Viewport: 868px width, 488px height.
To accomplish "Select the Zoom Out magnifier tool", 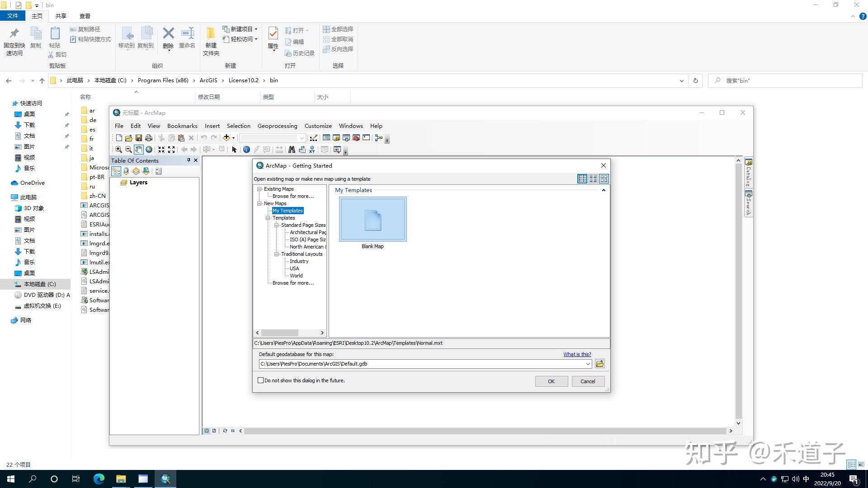I will pyautogui.click(x=128, y=150).
